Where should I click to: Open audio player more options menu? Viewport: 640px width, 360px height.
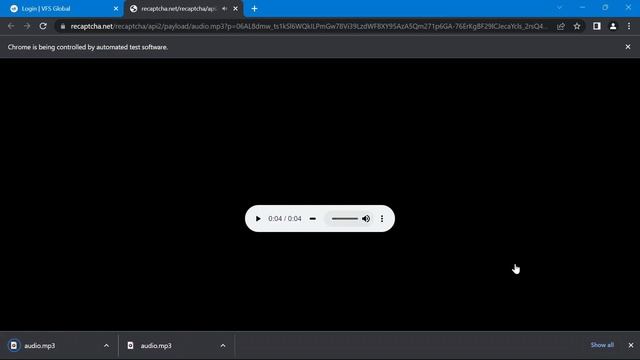coord(382,219)
